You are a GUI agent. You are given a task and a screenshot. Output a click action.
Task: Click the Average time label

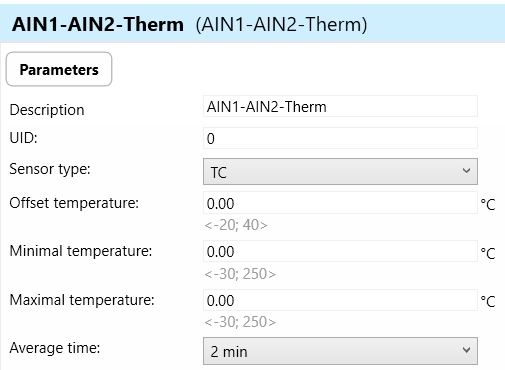point(55,348)
